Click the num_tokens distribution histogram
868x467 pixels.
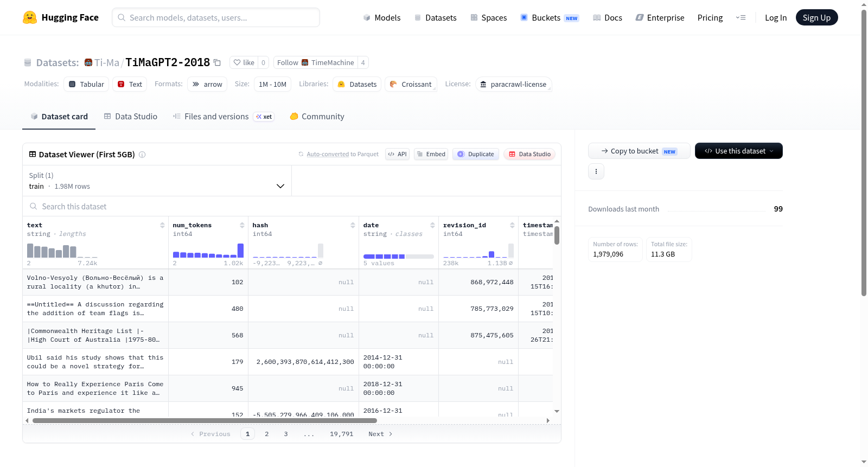tap(208, 251)
